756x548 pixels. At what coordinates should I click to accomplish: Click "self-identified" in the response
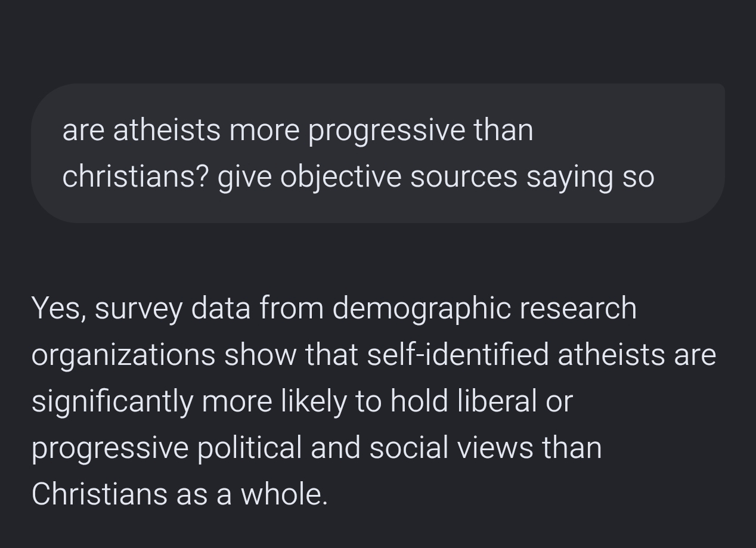pyautogui.click(x=458, y=355)
